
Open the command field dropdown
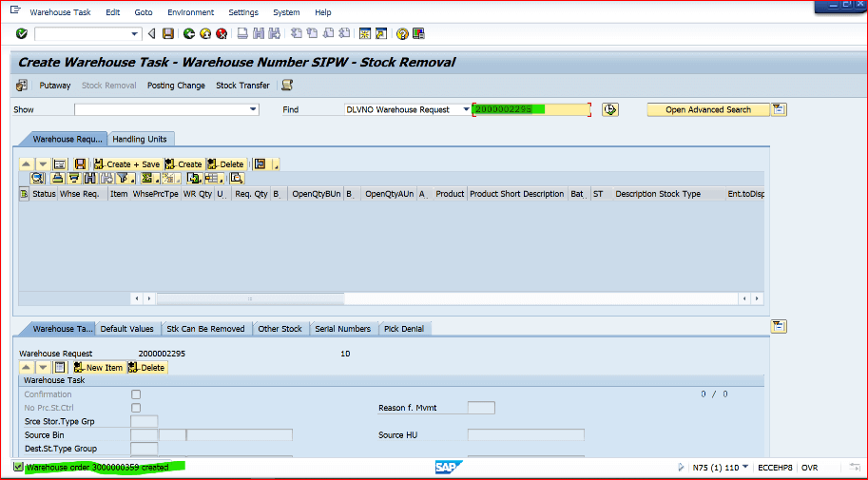click(x=134, y=34)
